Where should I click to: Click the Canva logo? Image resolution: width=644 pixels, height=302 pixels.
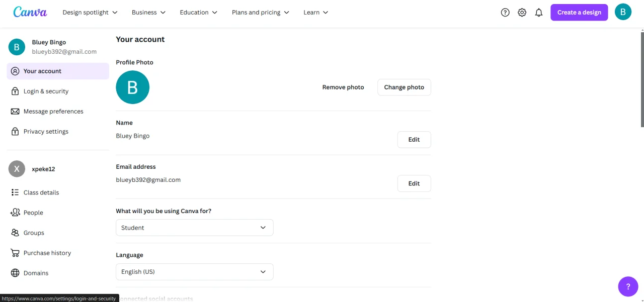30,12
